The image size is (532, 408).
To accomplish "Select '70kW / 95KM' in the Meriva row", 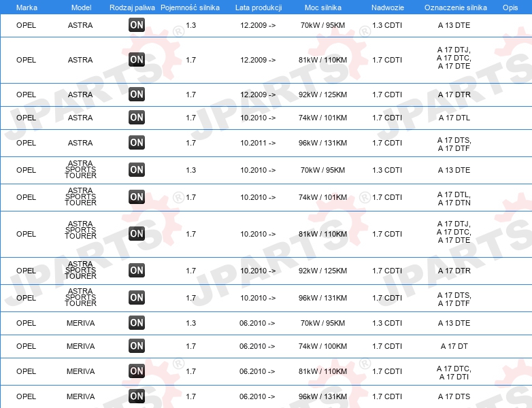I will [322, 323].
